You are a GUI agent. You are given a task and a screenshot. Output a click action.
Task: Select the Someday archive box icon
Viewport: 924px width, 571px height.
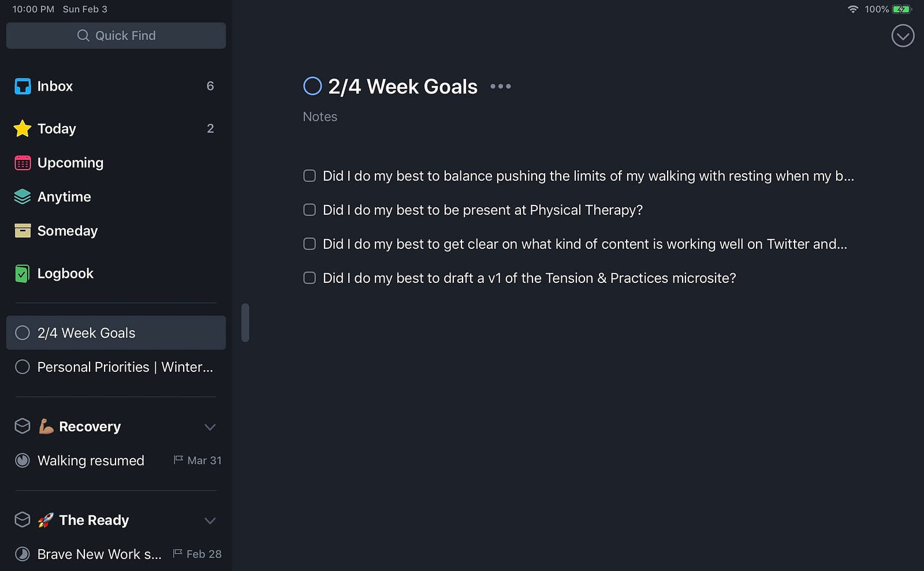23,231
